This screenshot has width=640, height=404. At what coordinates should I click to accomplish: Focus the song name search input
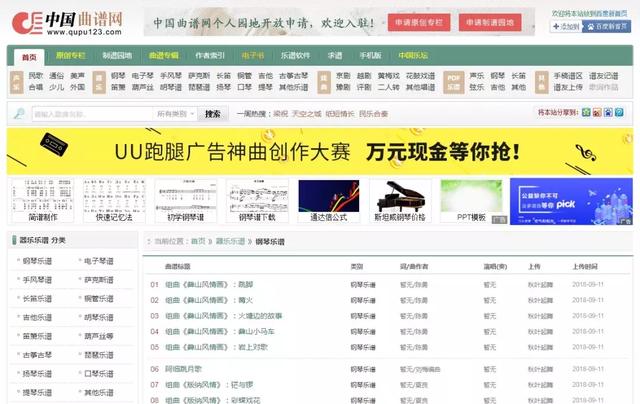93,114
